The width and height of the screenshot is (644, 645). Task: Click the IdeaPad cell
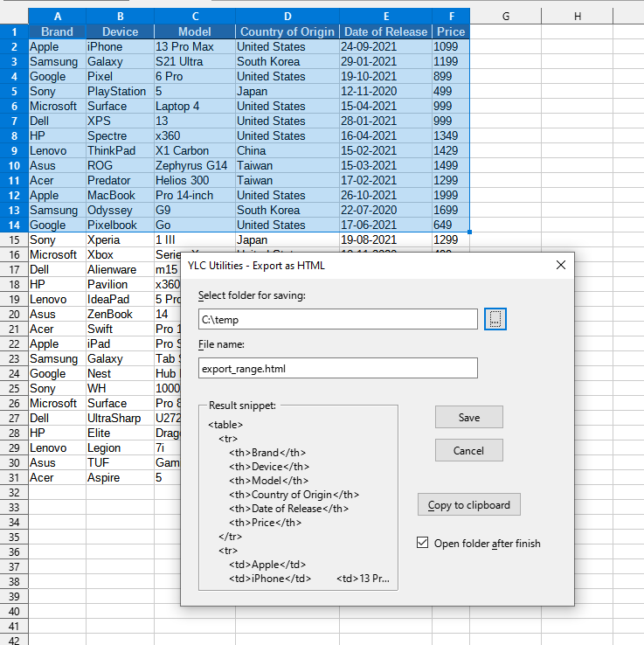coord(120,299)
